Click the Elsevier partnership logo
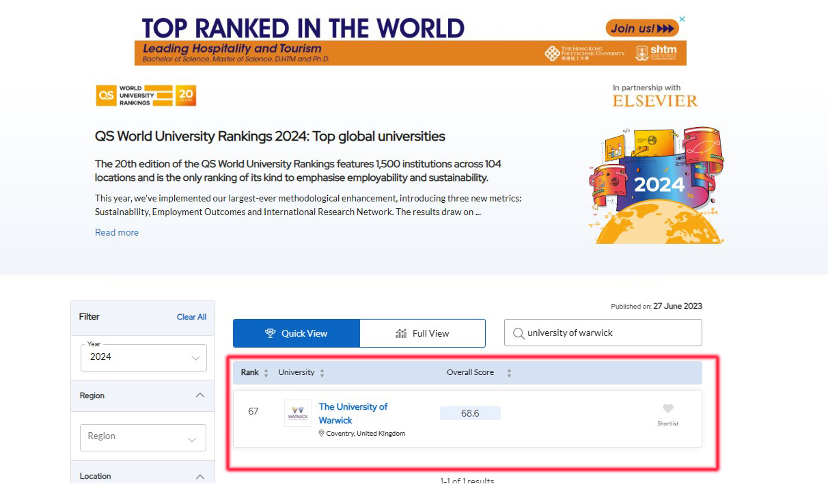The image size is (828, 504). [x=655, y=101]
